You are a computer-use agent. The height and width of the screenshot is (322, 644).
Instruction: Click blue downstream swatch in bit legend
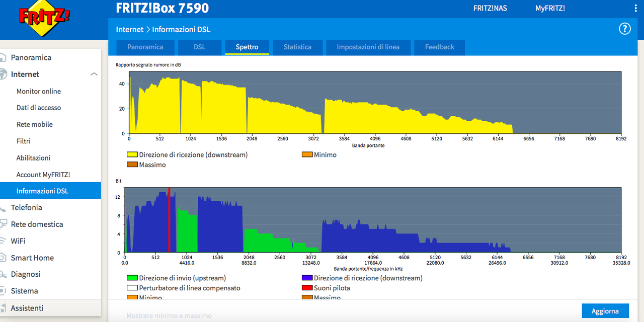[307, 278]
